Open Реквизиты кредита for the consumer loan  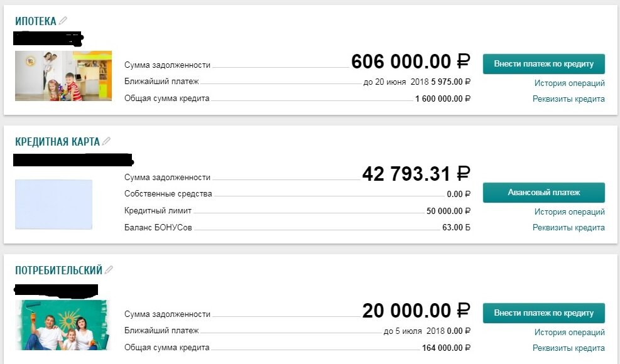click(568, 348)
